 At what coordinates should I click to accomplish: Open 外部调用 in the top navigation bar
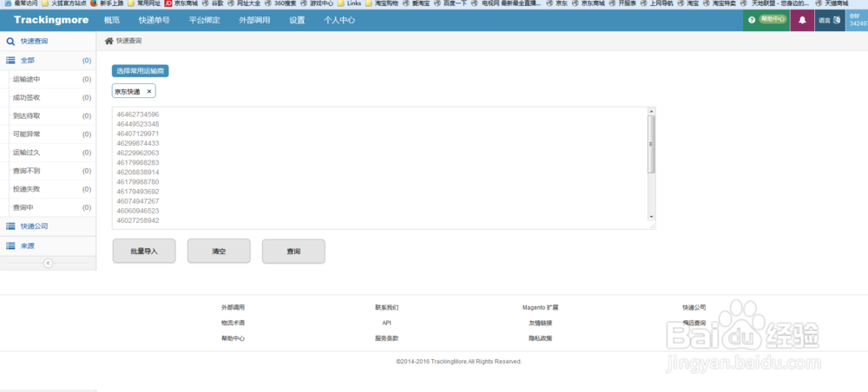pyautogui.click(x=254, y=21)
